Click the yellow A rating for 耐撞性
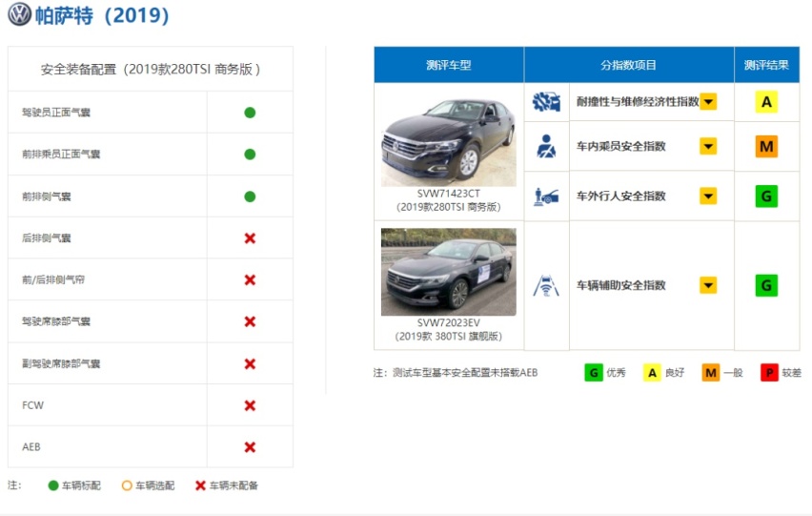Viewport: 812px width, 516px height. click(x=766, y=101)
